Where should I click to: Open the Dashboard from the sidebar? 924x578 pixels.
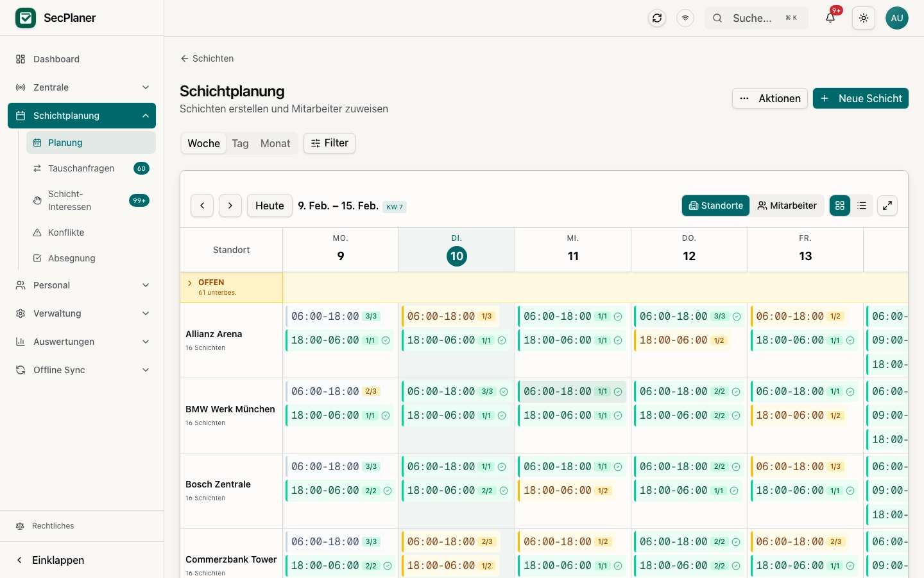[x=56, y=59]
